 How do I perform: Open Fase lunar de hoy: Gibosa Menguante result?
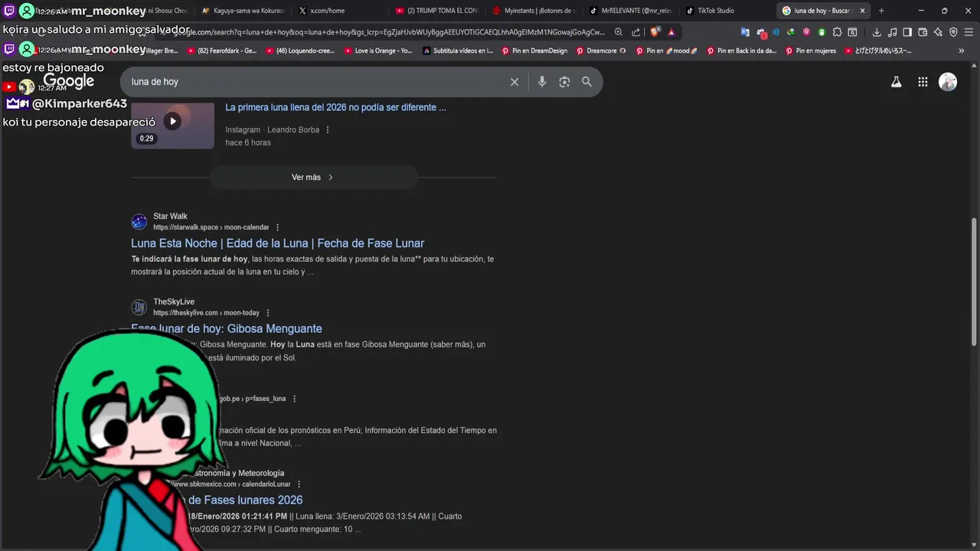[x=227, y=329]
